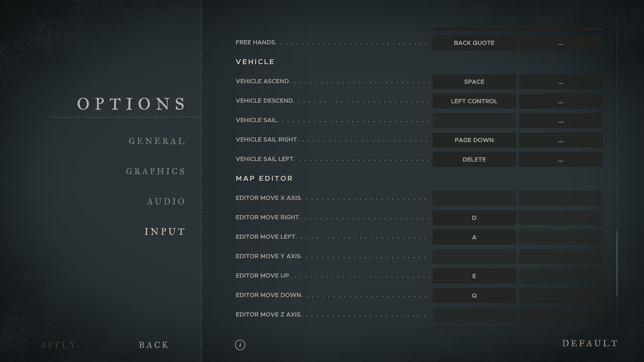Rebind Editor Move Right D key

pos(474,218)
